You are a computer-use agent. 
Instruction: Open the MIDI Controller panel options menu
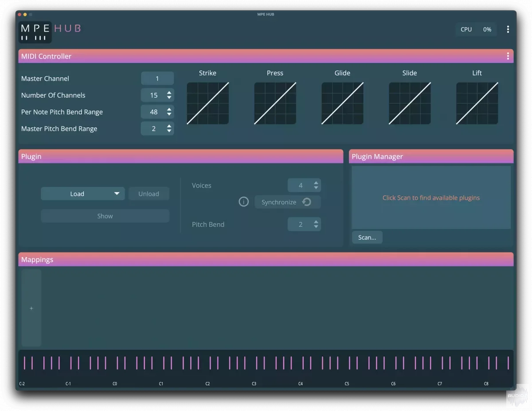508,56
